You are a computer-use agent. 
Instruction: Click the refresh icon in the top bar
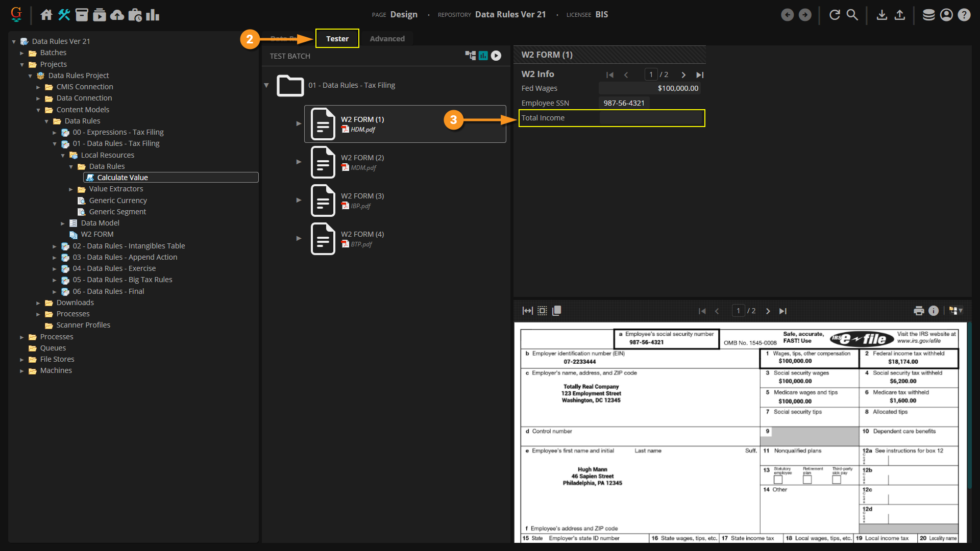pos(835,15)
